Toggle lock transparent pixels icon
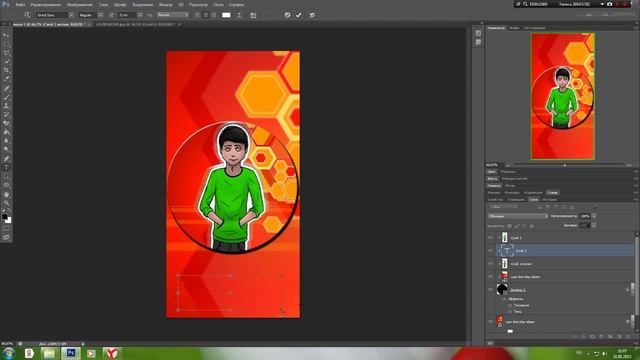Image resolution: width=640 pixels, height=360 pixels. tap(509, 226)
